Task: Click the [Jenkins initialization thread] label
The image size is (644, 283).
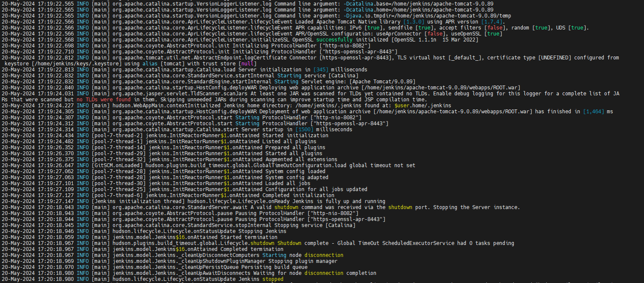Action: [x=138, y=201]
